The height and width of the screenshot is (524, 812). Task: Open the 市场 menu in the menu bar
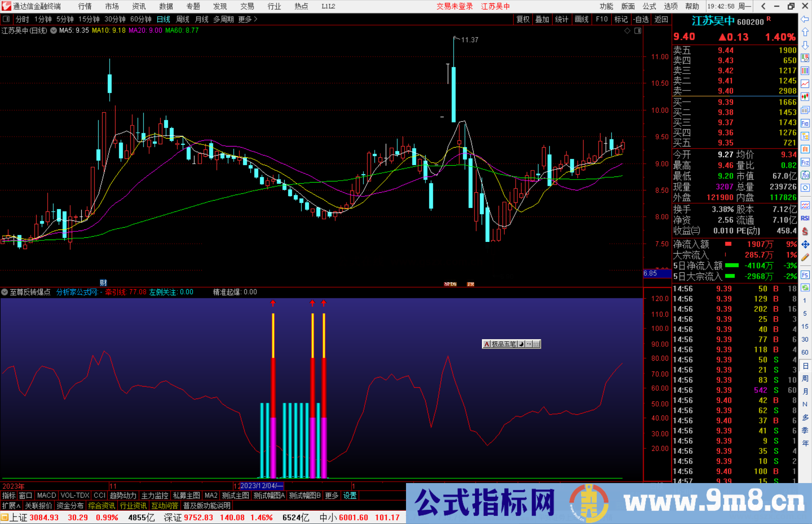click(112, 6)
